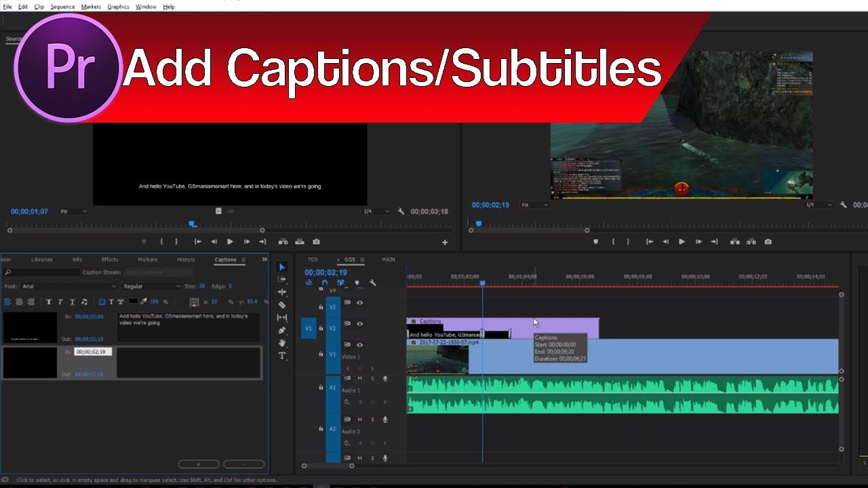This screenshot has height=488, width=868.
Task: Insert music note in caption
Action: pyautogui.click(x=84, y=302)
